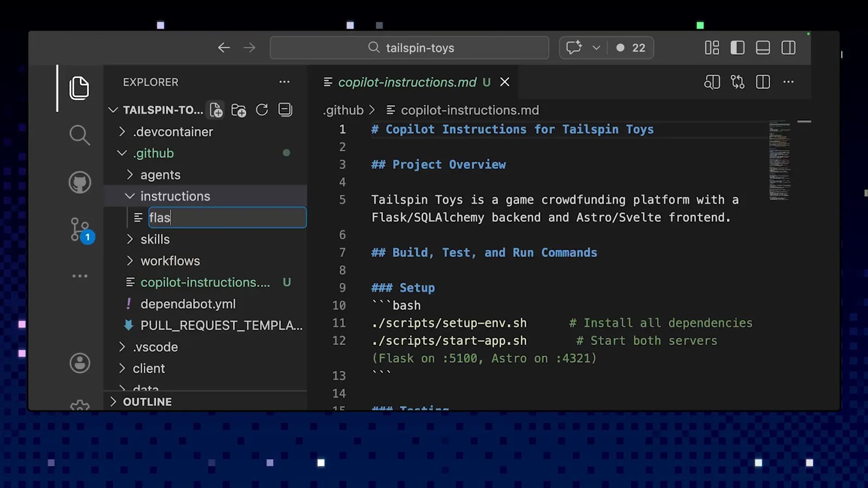The width and height of the screenshot is (868, 488).
Task: Click the editor minimap
Action: [x=780, y=160]
